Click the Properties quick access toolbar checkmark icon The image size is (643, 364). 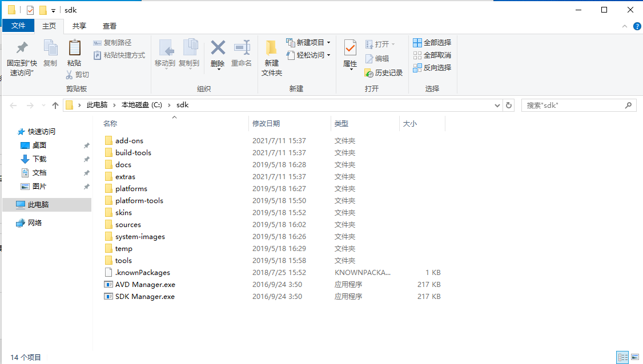(30, 10)
